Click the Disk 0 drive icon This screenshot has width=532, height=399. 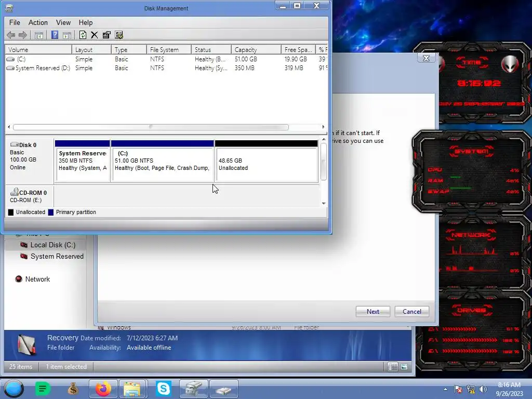click(x=14, y=144)
